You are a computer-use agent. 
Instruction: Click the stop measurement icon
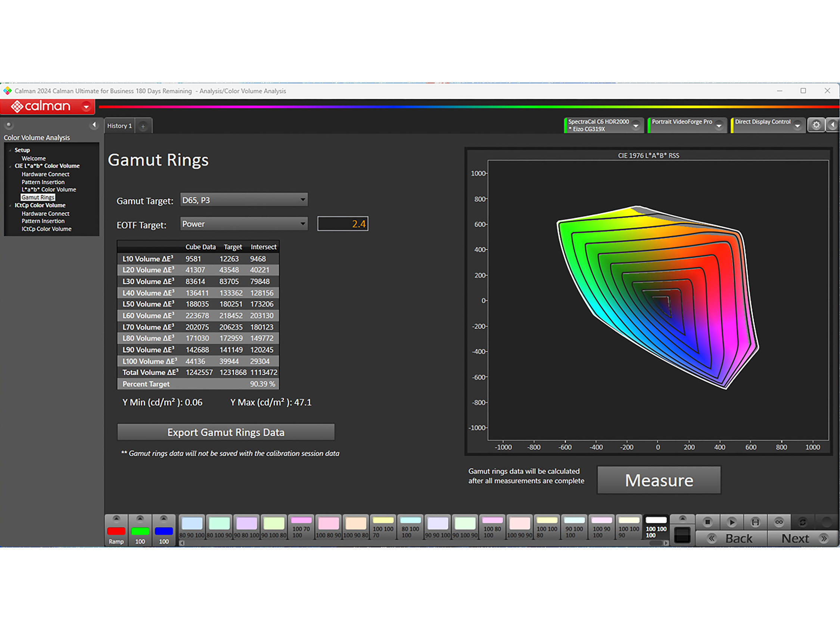[707, 522]
